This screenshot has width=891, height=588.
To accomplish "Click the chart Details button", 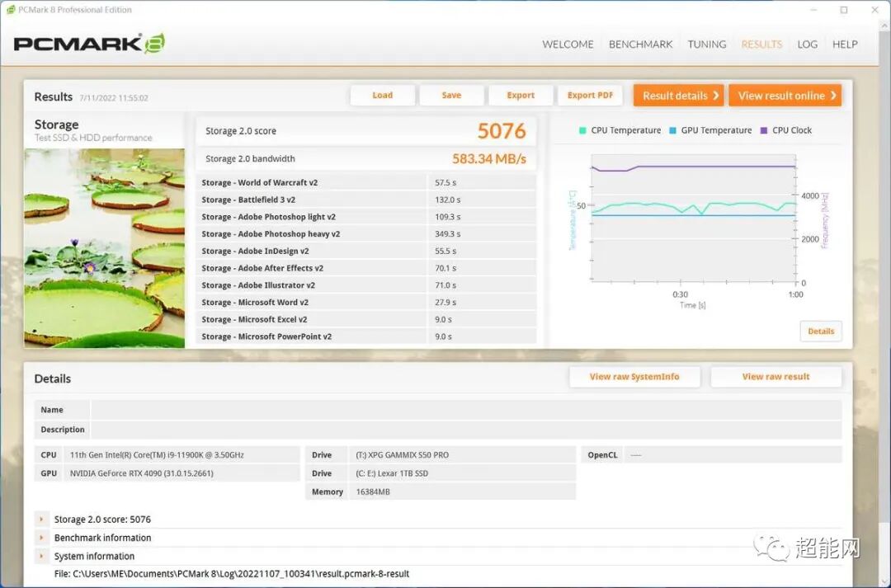I will pyautogui.click(x=821, y=332).
